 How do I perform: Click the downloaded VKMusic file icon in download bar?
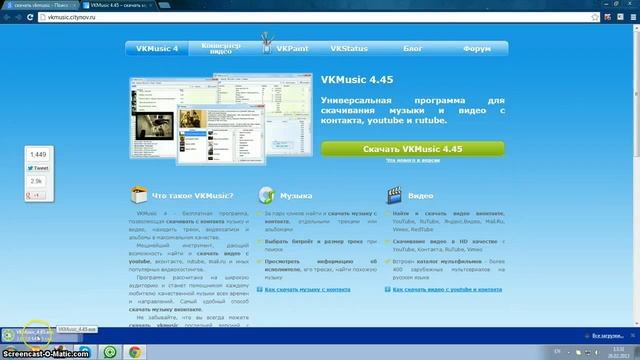[x=8, y=336]
